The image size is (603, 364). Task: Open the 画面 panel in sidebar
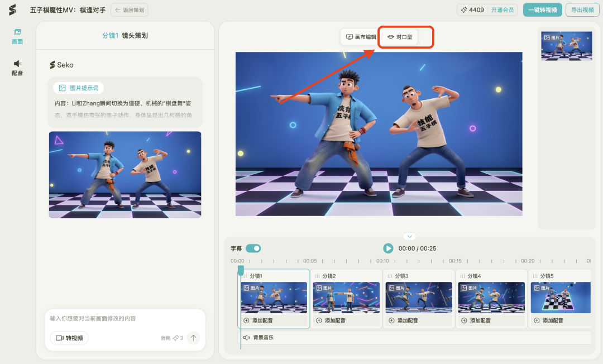tap(17, 36)
